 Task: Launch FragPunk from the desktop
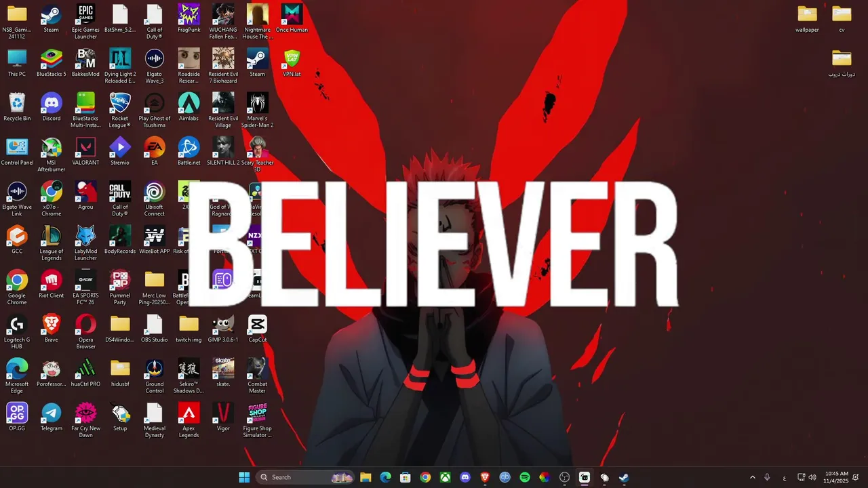point(189,18)
